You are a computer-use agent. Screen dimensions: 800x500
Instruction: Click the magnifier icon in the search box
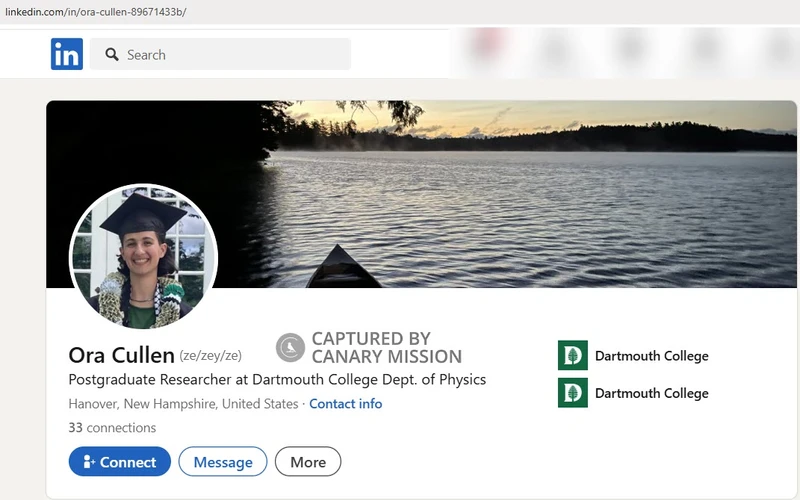[x=112, y=55]
